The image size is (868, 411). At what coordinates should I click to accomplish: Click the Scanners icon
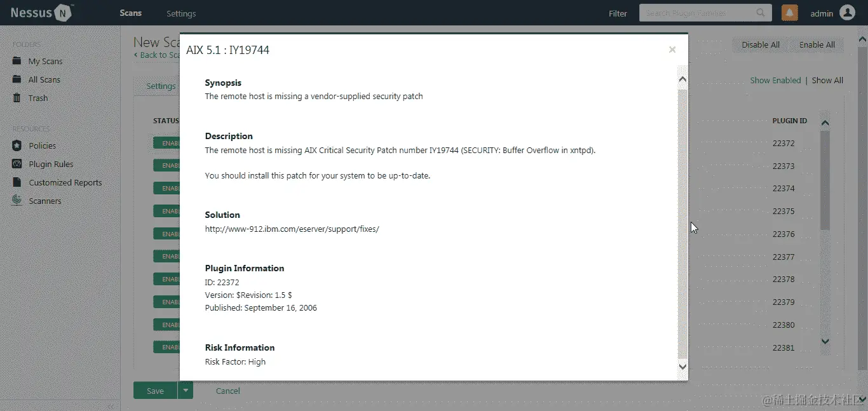point(17,201)
